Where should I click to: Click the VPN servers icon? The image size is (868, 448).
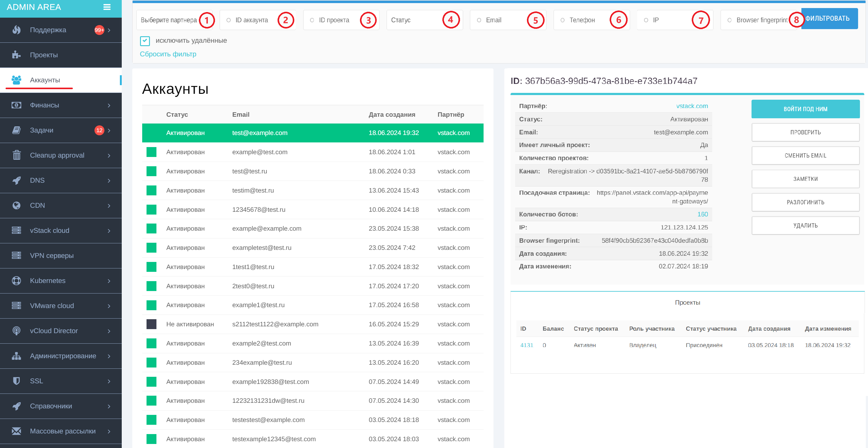16,255
